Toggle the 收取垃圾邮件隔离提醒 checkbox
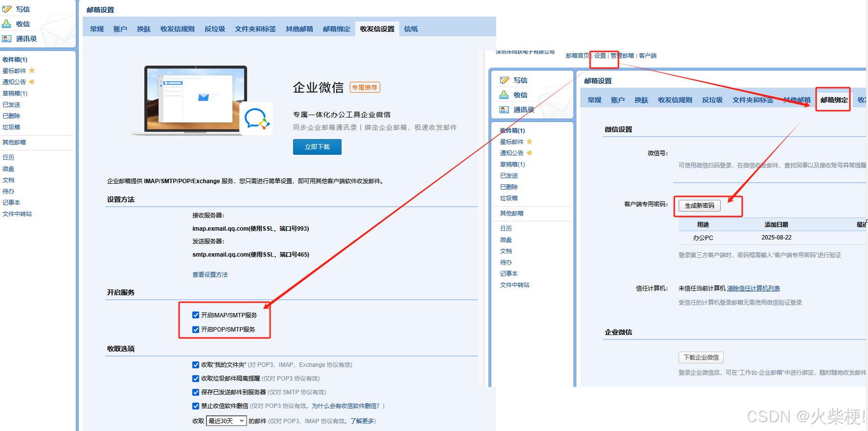 pos(196,378)
